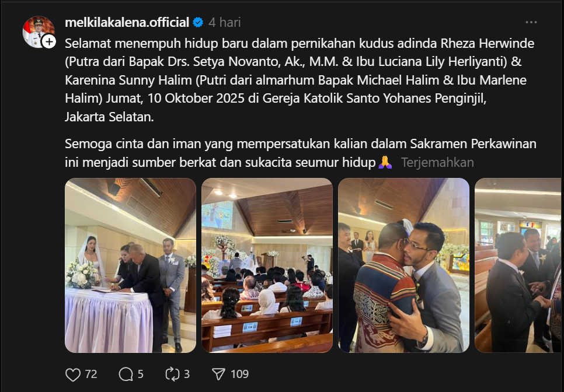Share post via paper plane icon
Screen dimensions: 564x392
218,374
